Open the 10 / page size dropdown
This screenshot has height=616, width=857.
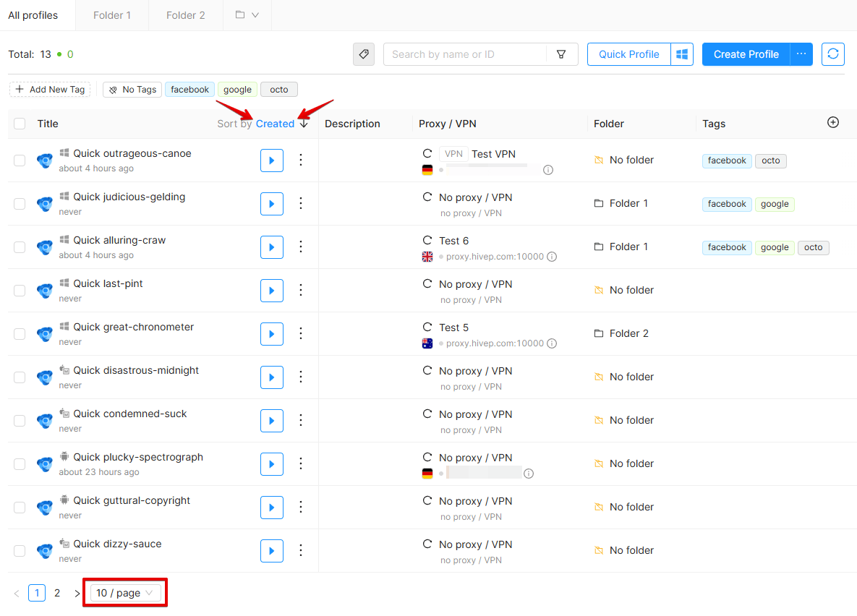[x=125, y=593]
